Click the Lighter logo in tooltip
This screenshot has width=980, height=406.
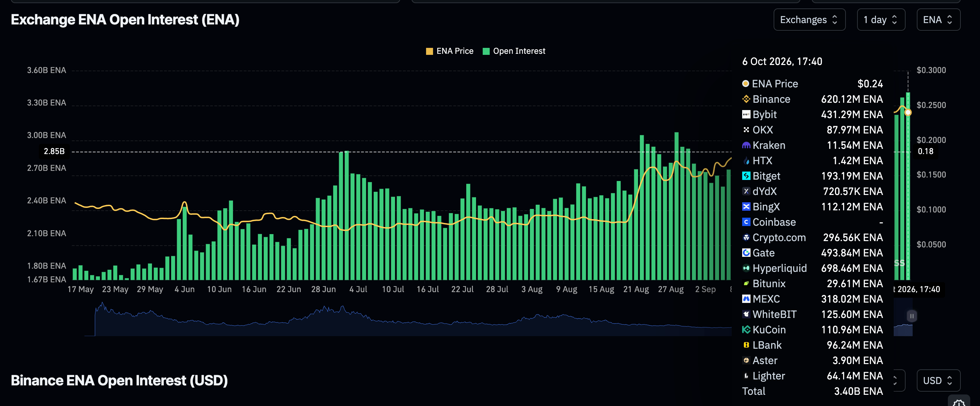[746, 376]
